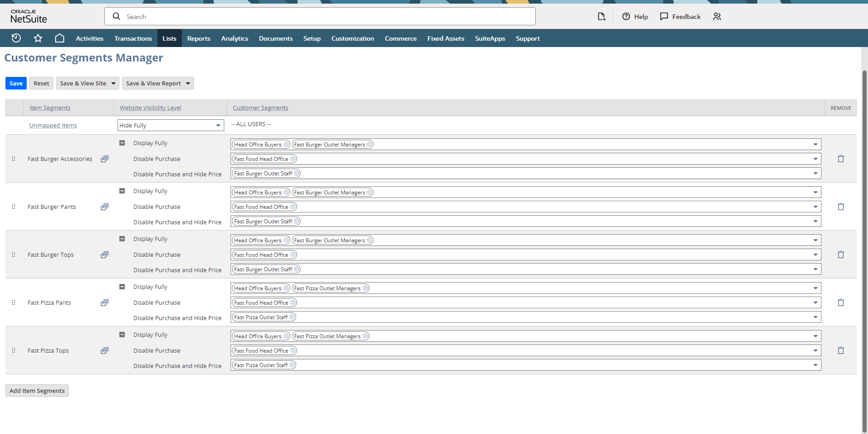Open Save & View Site dropdown arrow
Viewport: 868px width, 434px height.
click(113, 83)
